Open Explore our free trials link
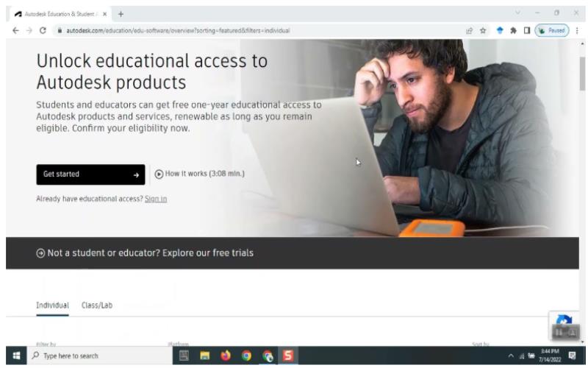This screenshot has width=588, height=368. click(x=145, y=253)
